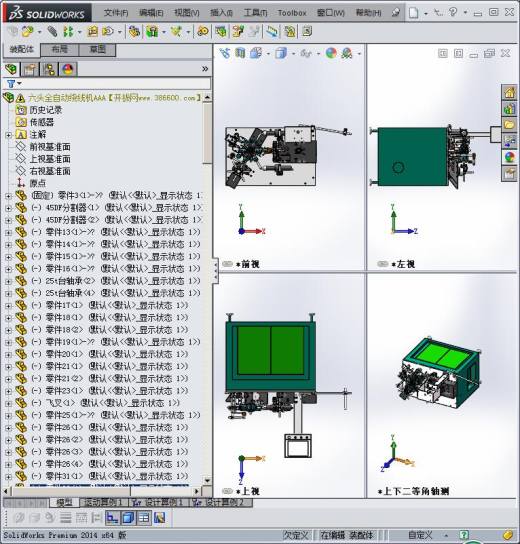Open SolidWorks Resources in the task pane
520x544 pixels.
(510, 93)
